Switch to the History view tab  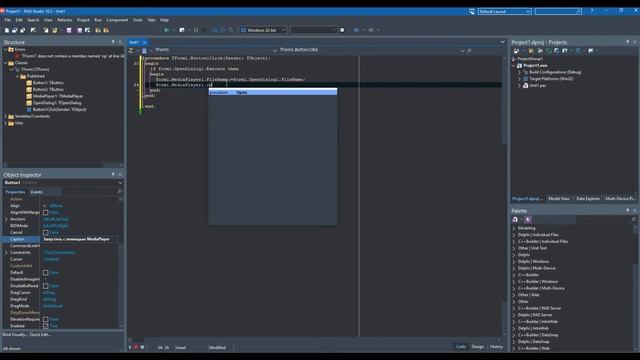click(496, 347)
